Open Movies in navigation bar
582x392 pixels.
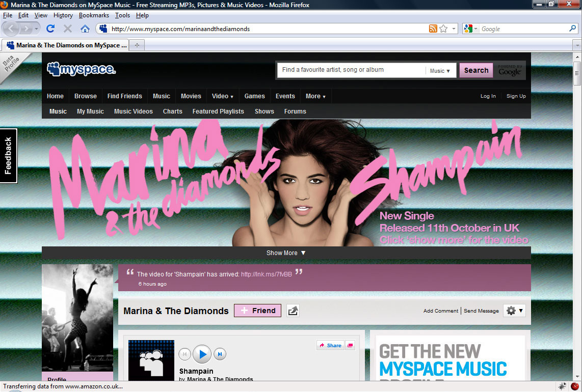pos(191,96)
